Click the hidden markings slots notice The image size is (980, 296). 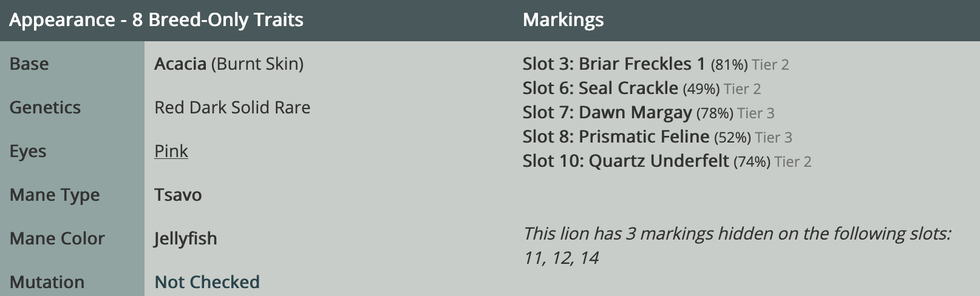[737, 246]
